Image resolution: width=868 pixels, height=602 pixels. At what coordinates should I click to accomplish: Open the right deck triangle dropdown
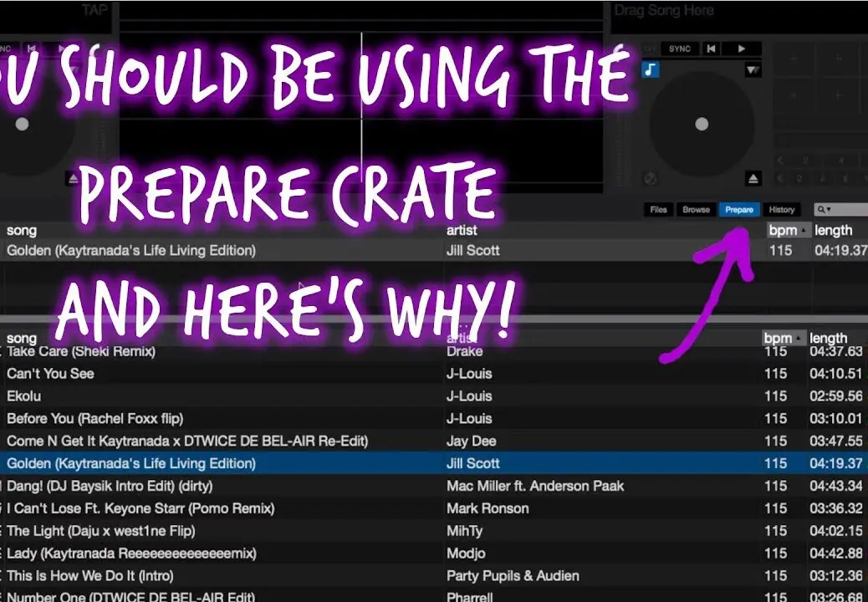753,69
